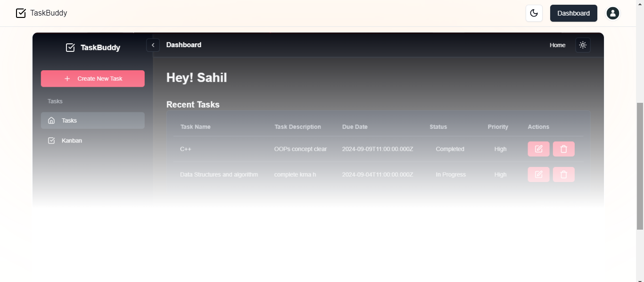
Task: Click the Dashboard button in the top navbar
Action: (x=573, y=13)
